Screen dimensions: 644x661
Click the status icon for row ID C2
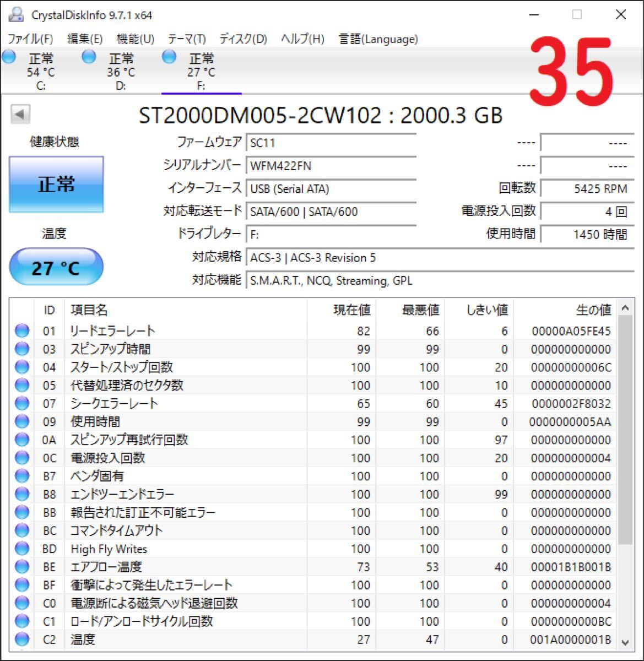click(x=22, y=640)
